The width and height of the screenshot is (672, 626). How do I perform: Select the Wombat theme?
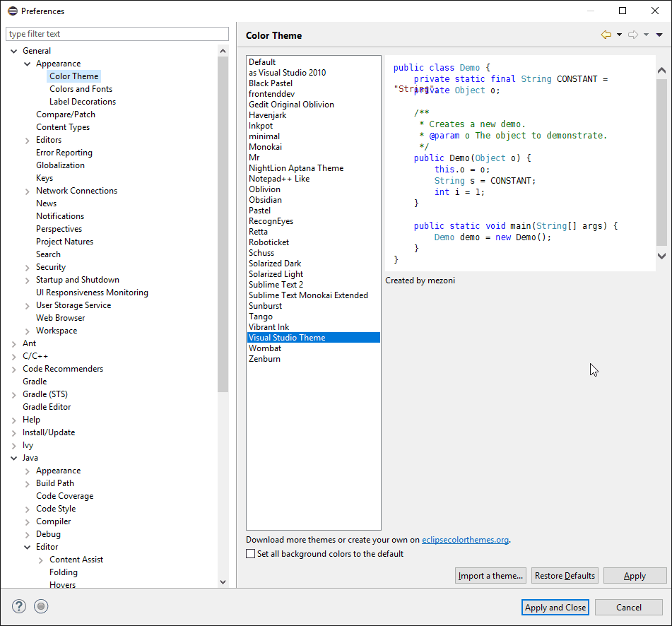point(265,348)
